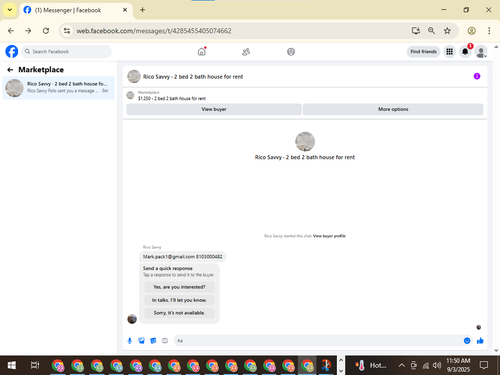Click the attach photo icon
This screenshot has width=500, height=375.
(141, 341)
